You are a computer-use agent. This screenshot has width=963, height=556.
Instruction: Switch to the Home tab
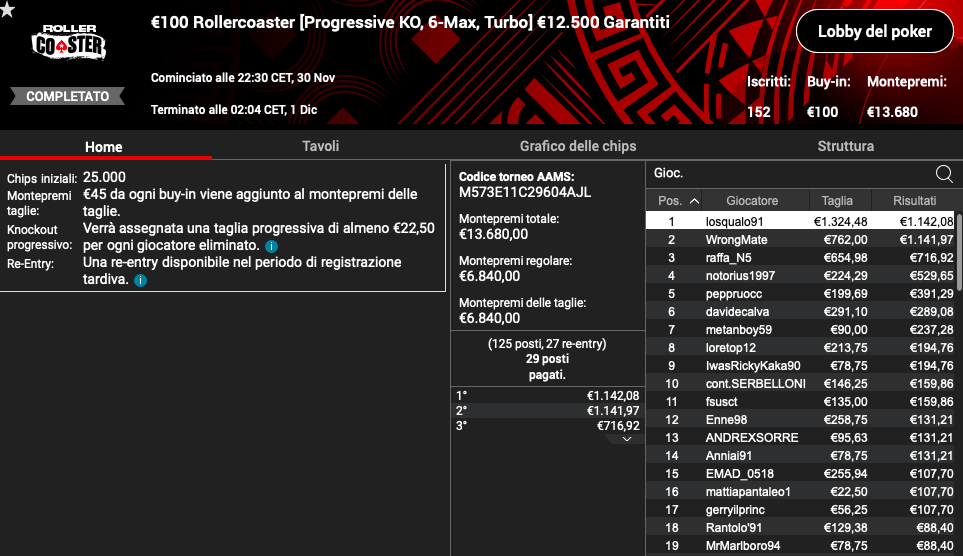[x=104, y=147]
